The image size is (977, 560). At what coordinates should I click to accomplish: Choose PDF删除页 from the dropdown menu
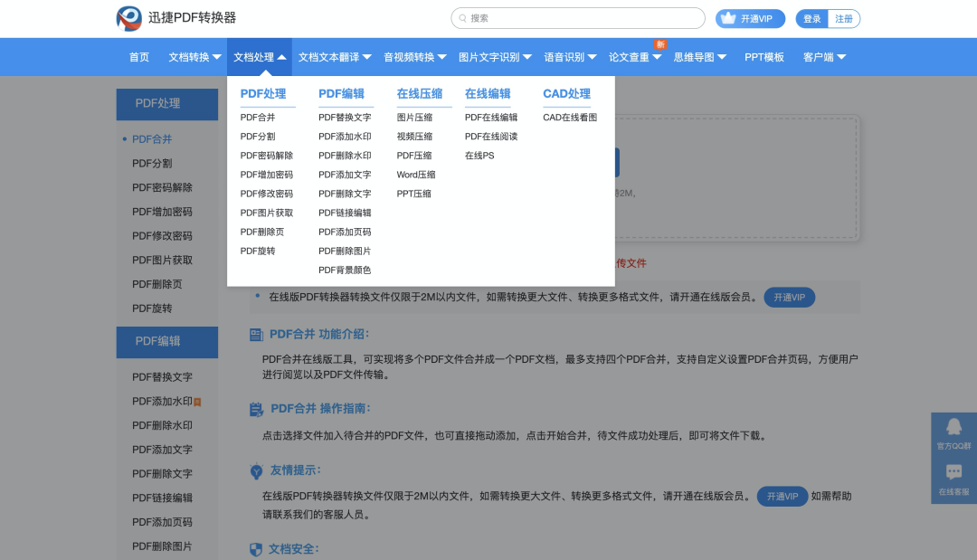[262, 232]
